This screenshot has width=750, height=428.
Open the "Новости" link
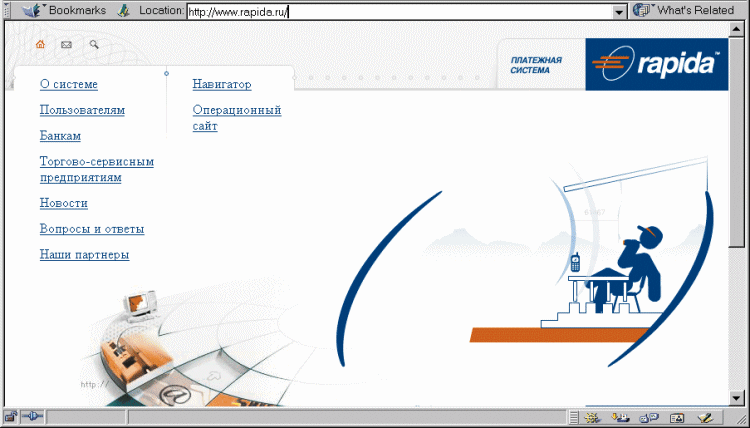point(64,203)
